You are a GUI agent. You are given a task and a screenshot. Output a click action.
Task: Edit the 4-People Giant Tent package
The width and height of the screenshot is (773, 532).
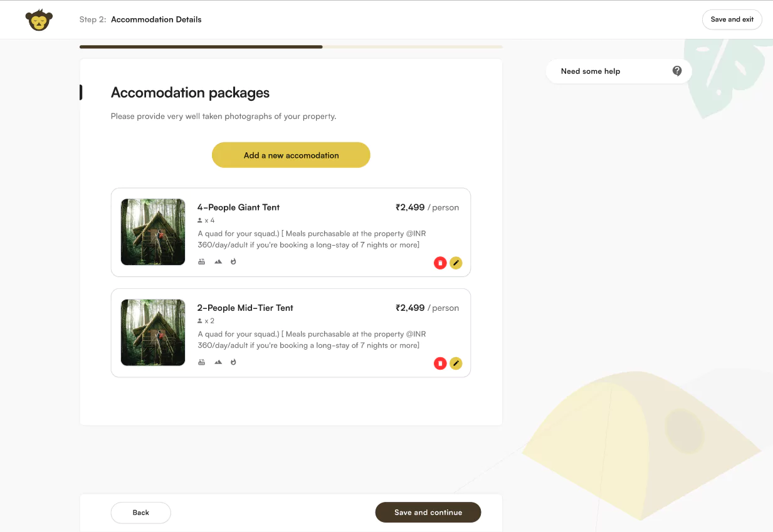point(456,263)
